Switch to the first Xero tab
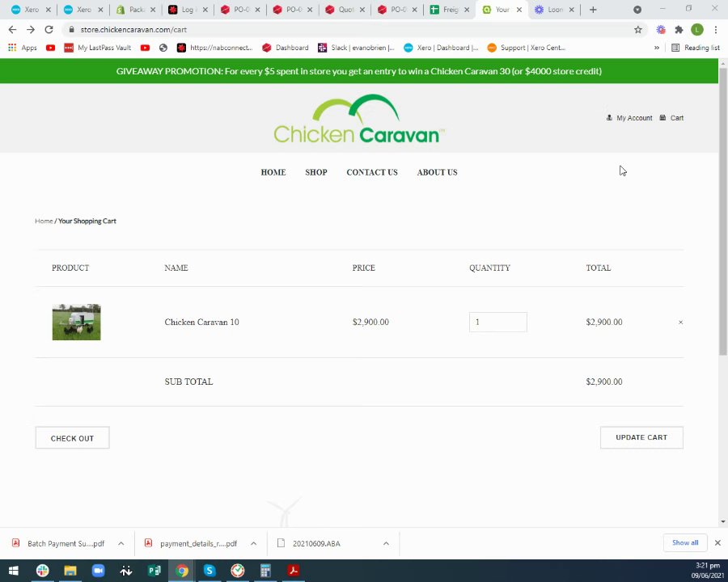Viewport: 728px width, 582px height. click(31, 10)
